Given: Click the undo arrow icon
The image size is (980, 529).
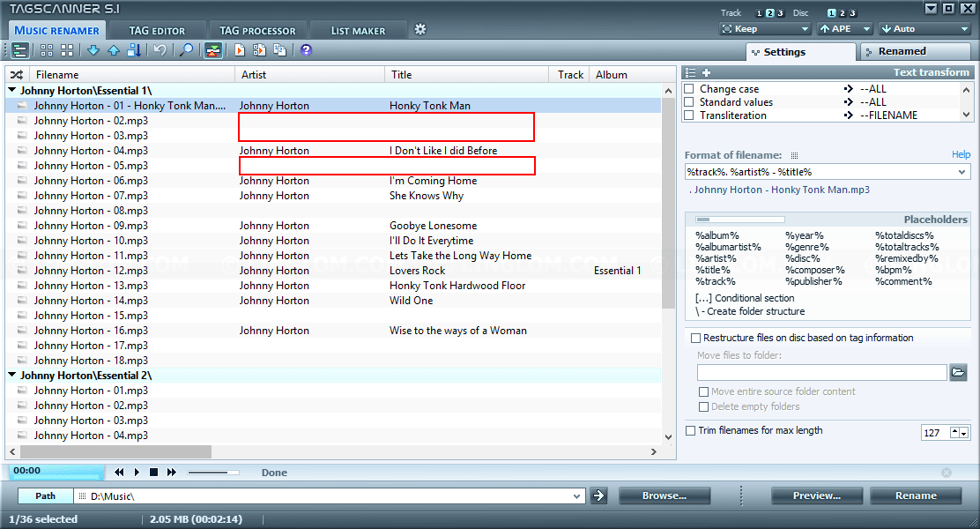Looking at the screenshot, I should [x=160, y=50].
